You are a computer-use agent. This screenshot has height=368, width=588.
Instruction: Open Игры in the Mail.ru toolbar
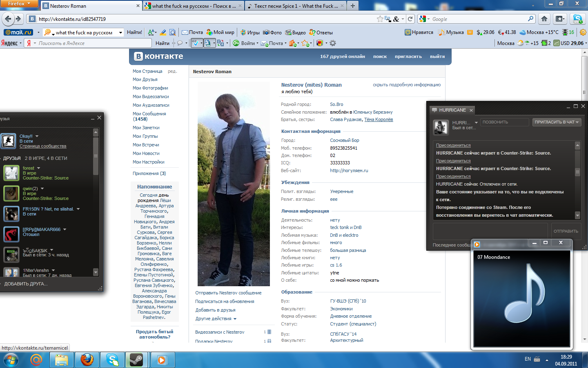[x=250, y=32]
